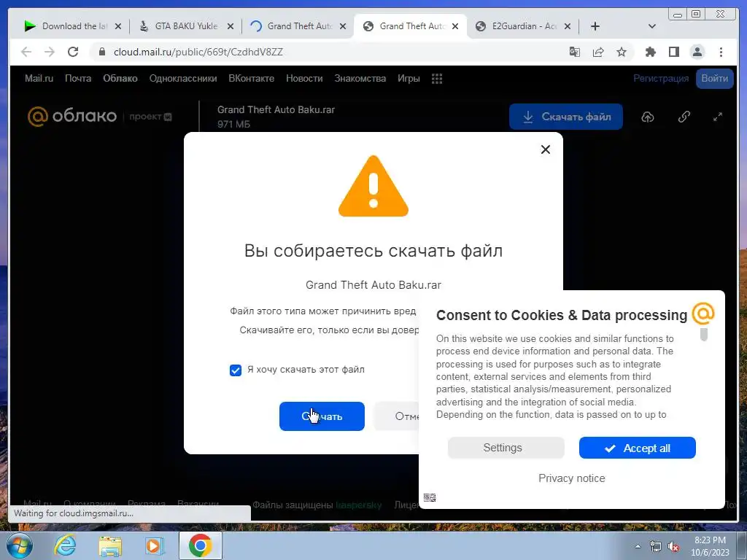Click the save to cloud icon
This screenshot has width=747, height=560.
[x=648, y=117]
